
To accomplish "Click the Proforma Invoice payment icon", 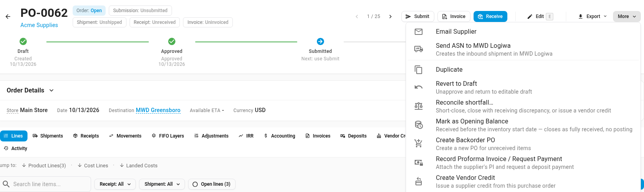I will point(419,162).
